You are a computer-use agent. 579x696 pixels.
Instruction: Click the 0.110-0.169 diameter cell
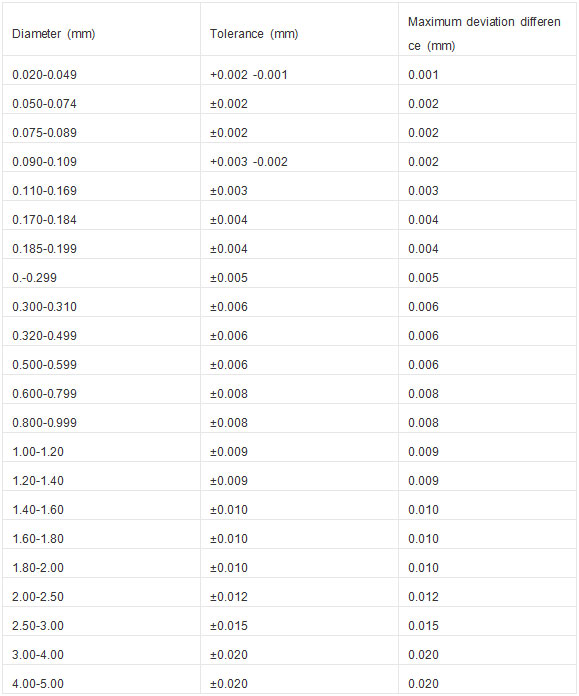click(x=44, y=191)
